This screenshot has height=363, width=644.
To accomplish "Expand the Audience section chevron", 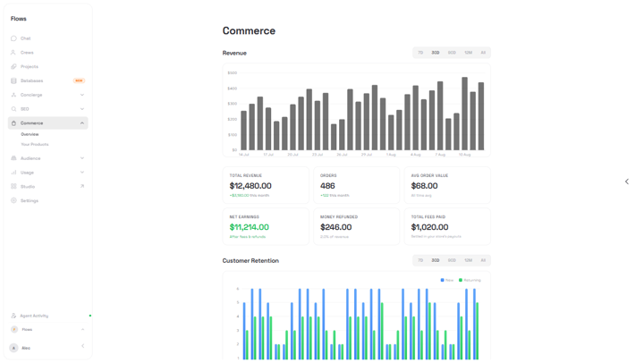I will pos(82,158).
